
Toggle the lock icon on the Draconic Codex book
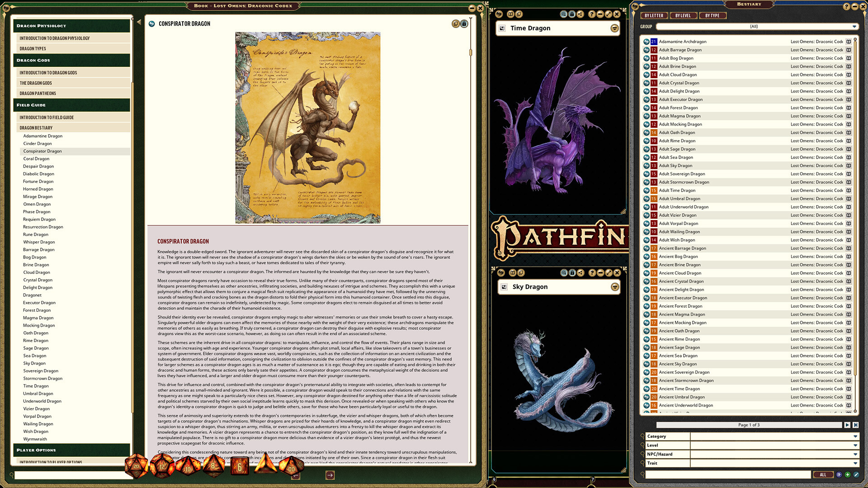point(464,23)
